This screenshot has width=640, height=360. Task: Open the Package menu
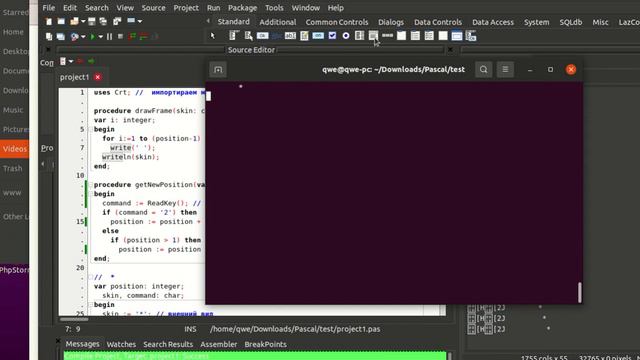coord(242,8)
